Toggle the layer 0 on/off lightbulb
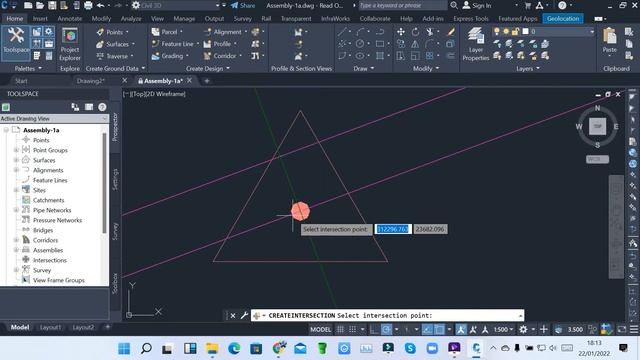Screen dimensions: 640x360 497,31
